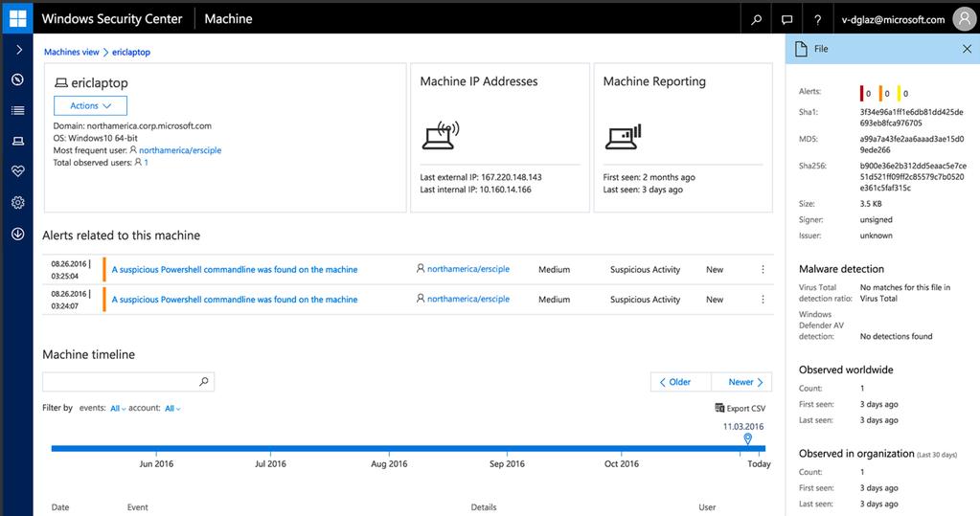Screen dimensions: 980x516
Task: Go to Newer timeline events
Action: pos(741,382)
